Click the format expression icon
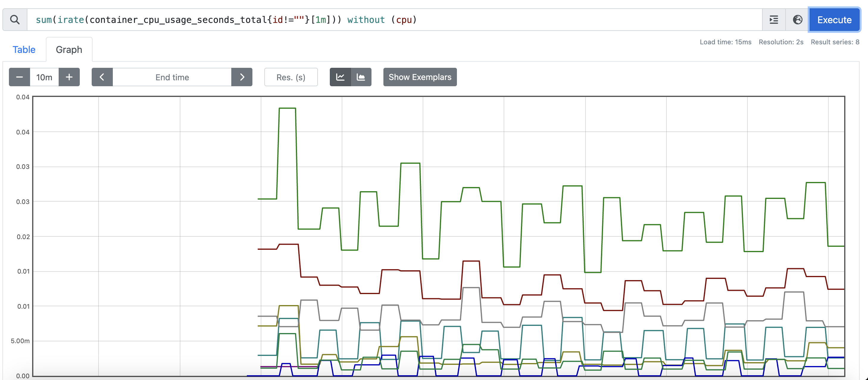 click(x=774, y=20)
